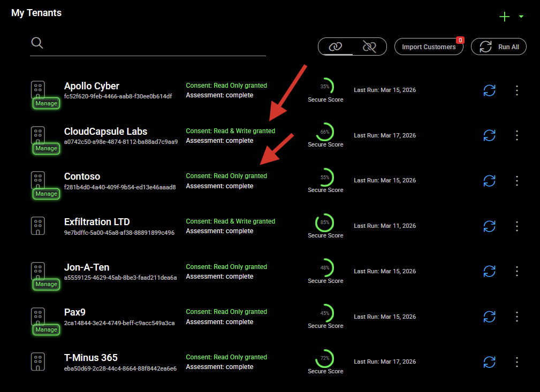Viewport: 540px width, 392px height.
Task: Click the green plus add tenant icon
Action: pos(504,17)
